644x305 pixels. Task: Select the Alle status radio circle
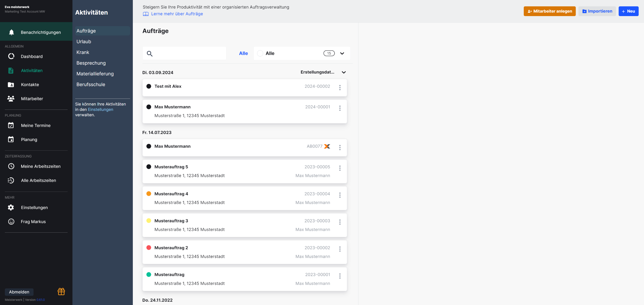(x=260, y=53)
